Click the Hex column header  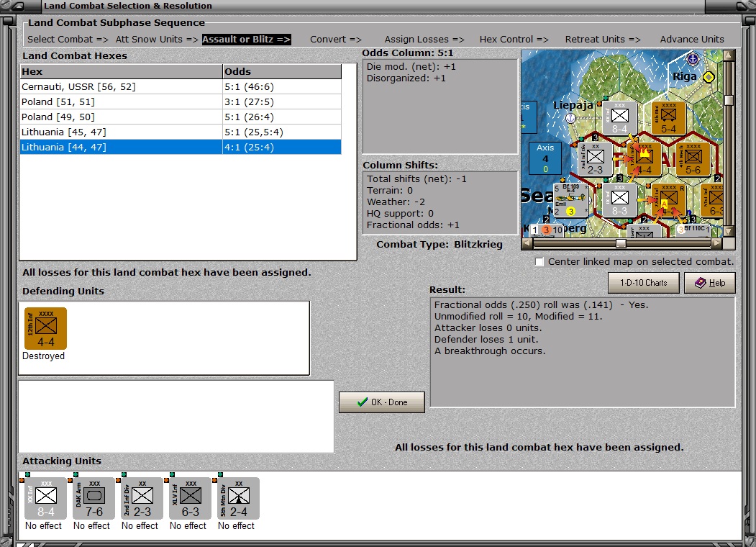121,71
